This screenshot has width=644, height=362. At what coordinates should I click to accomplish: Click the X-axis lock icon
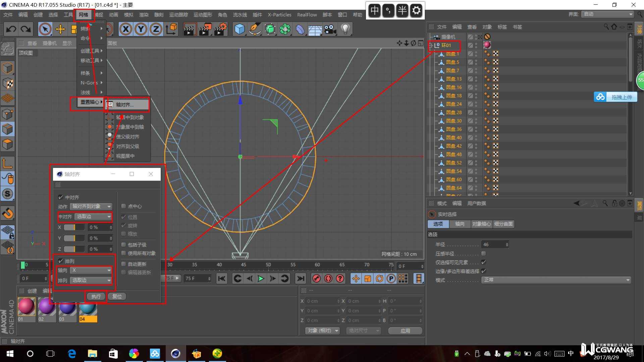[x=126, y=29]
